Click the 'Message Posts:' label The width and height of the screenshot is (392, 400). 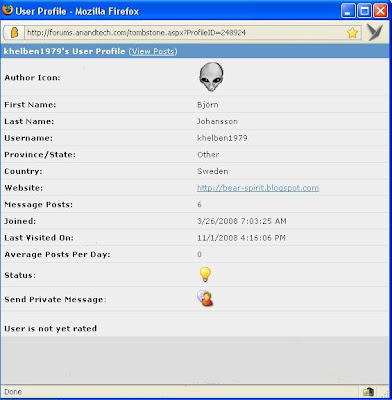[39, 205]
